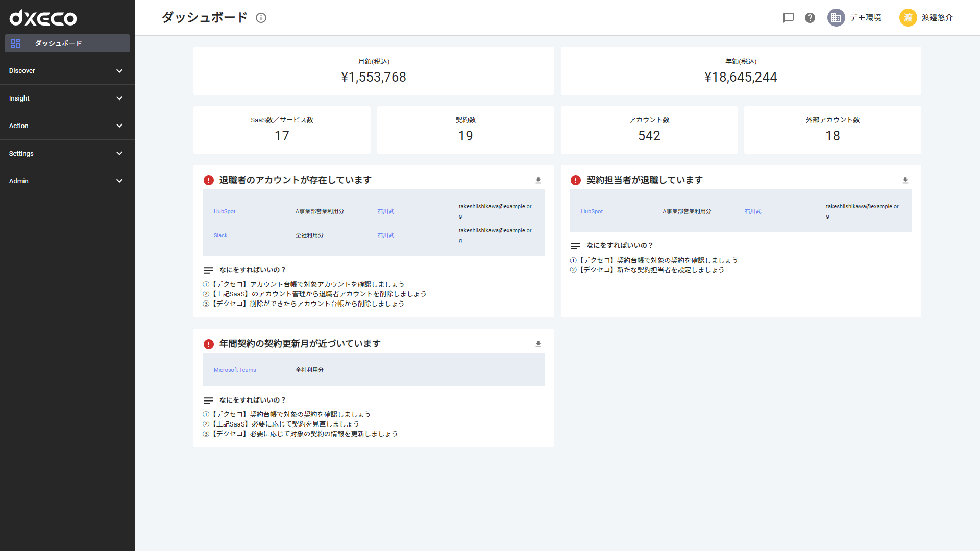
Task: Expand the Action chevron
Action: pos(119,126)
